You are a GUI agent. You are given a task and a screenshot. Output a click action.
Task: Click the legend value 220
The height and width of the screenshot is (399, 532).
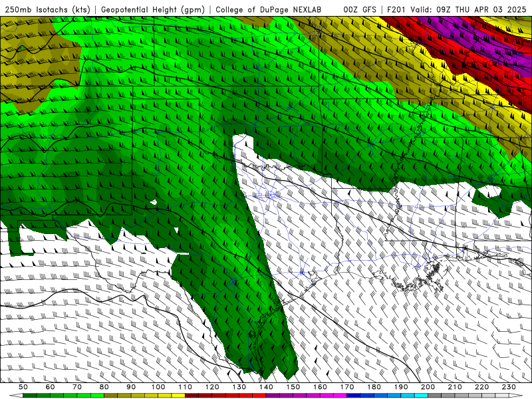pos(481,387)
